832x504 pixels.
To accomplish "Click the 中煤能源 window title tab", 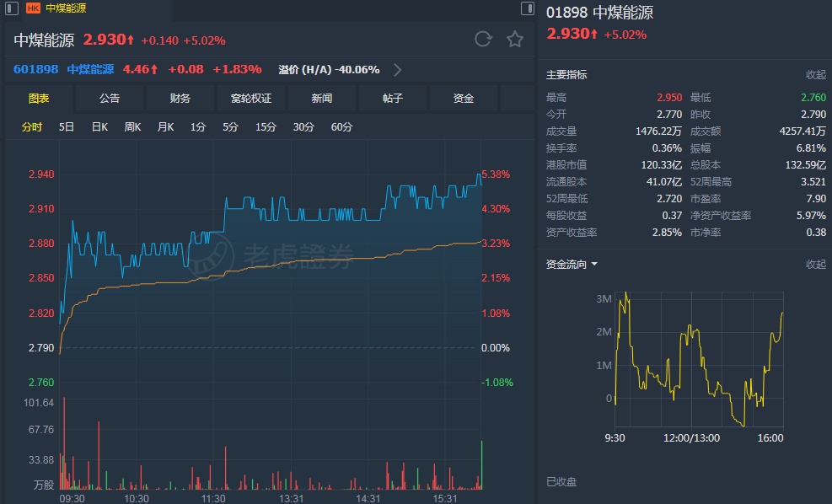I will [66, 8].
